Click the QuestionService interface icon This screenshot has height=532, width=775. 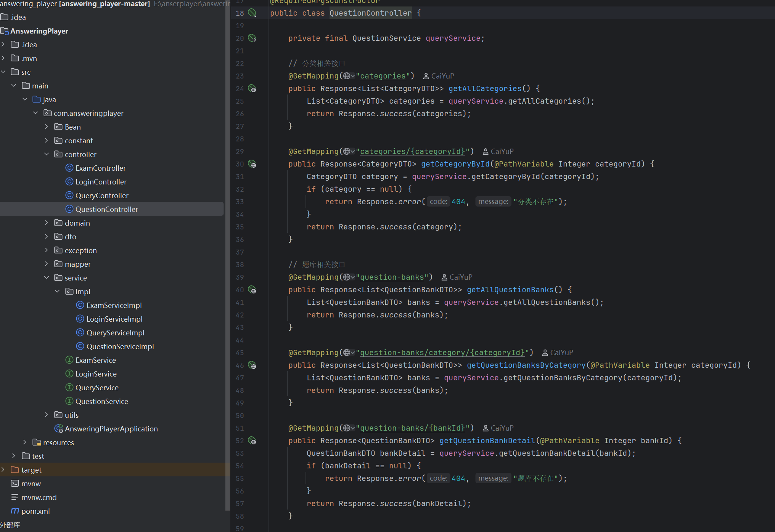(69, 401)
